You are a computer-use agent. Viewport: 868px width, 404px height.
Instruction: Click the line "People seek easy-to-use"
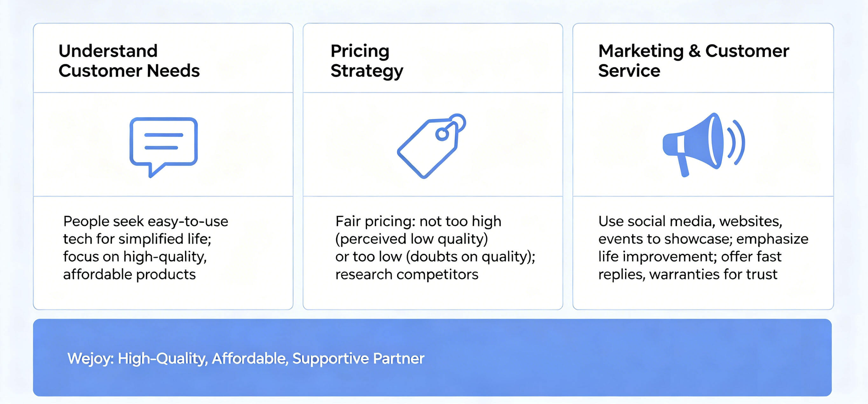click(x=146, y=221)
